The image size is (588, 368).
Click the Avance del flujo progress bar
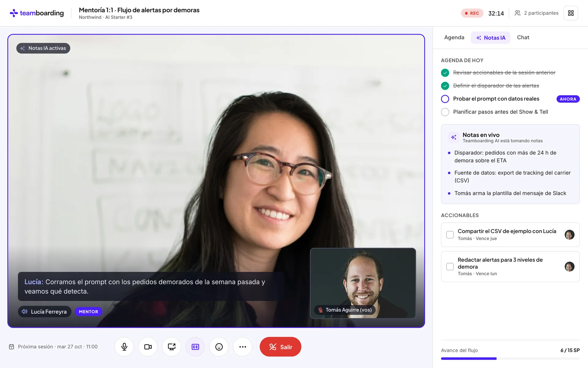510,358
